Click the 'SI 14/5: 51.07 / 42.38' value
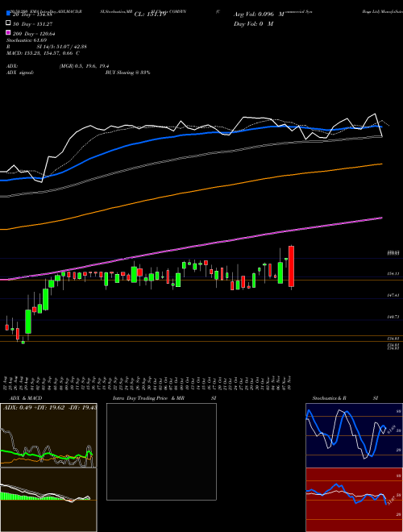Viewport: 403px width, 532px height. (62, 47)
